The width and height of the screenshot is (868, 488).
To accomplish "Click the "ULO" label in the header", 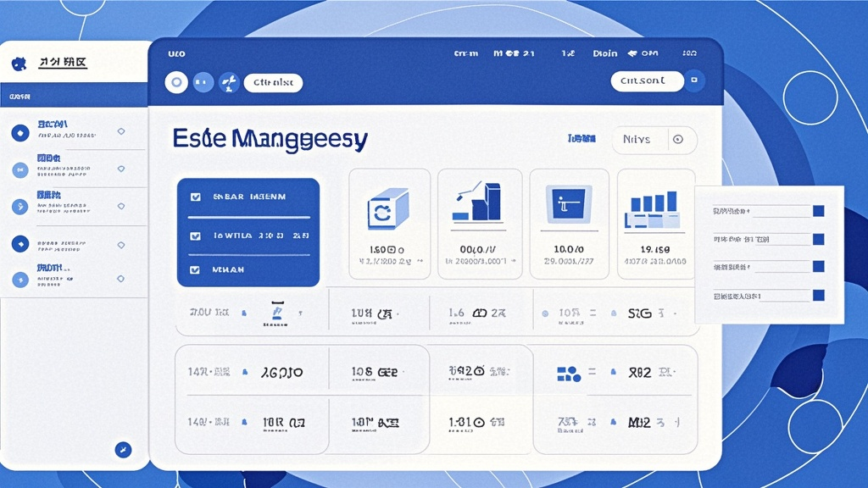I will tap(176, 53).
